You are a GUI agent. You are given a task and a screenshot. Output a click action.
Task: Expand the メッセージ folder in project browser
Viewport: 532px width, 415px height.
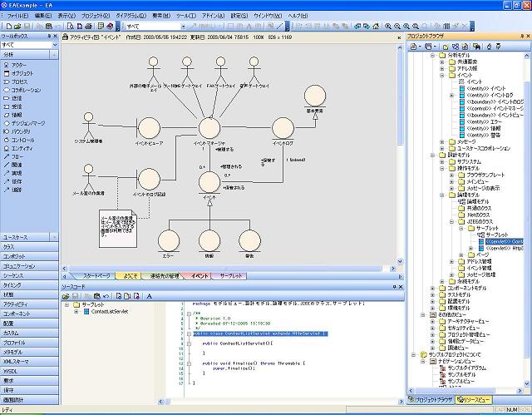(441, 141)
